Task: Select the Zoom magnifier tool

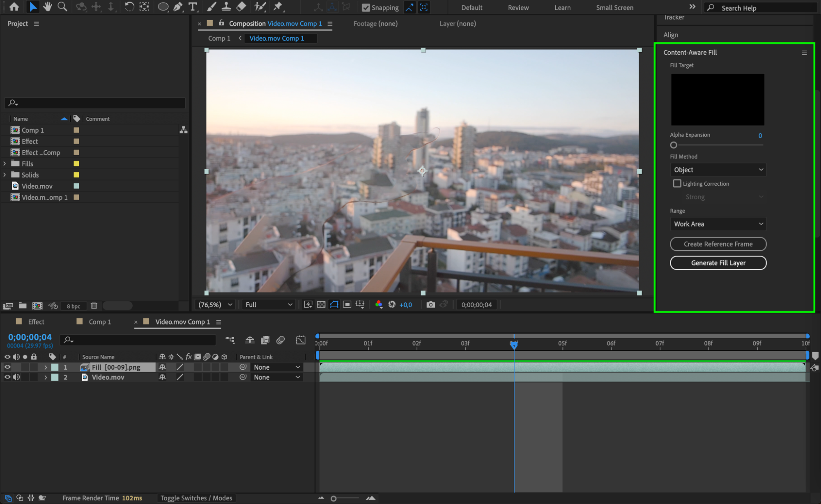Action: click(x=62, y=7)
